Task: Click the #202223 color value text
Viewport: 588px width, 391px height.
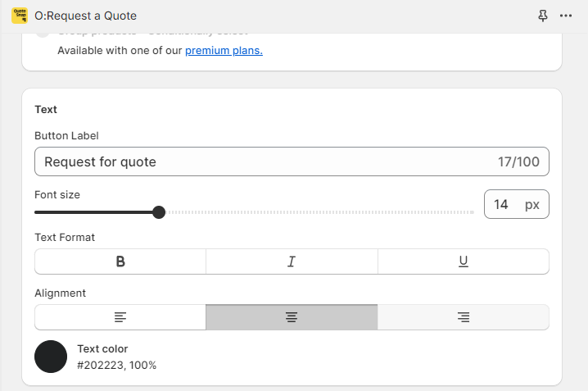Action: point(116,365)
